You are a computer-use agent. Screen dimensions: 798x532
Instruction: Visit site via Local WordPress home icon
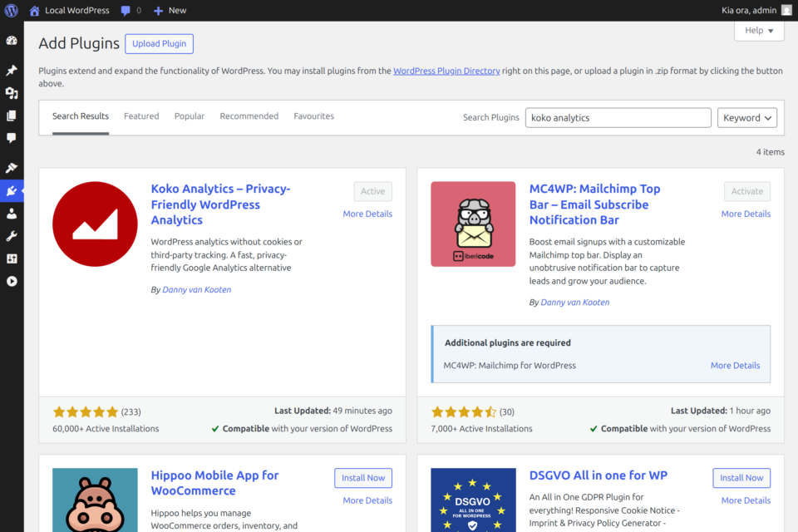35,10
